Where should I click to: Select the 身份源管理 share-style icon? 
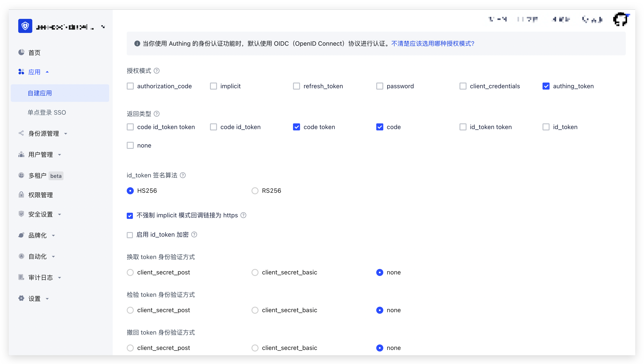[21, 133]
